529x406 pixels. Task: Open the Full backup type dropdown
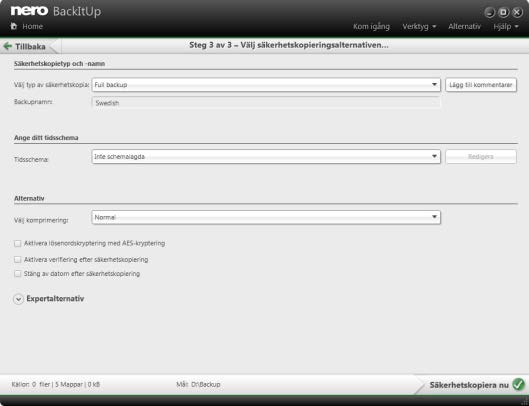click(x=266, y=85)
